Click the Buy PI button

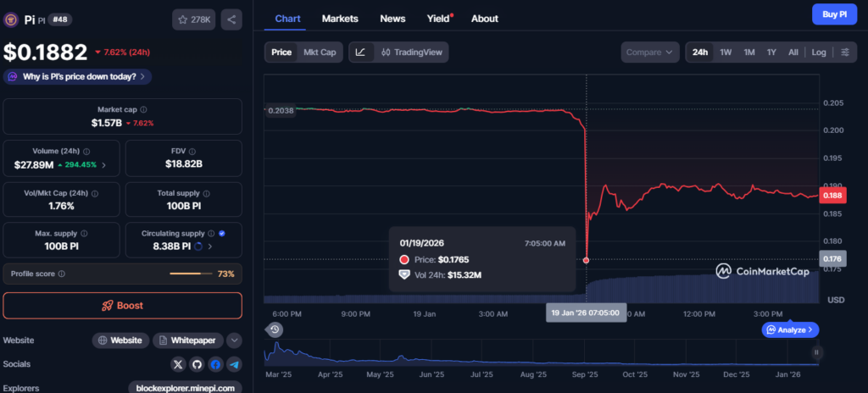coord(835,15)
